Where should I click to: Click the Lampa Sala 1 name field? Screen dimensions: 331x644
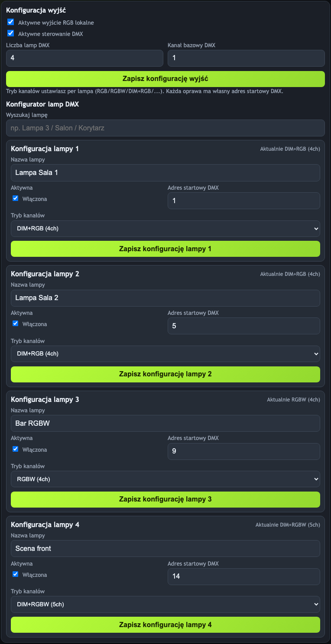coord(165,173)
